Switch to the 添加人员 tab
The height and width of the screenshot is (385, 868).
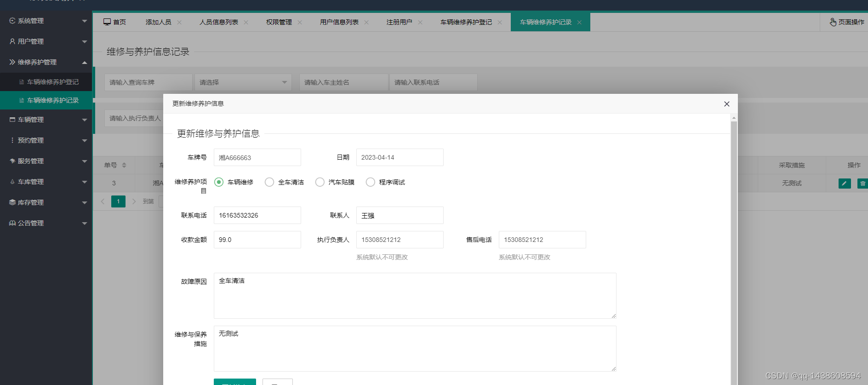[x=159, y=22]
